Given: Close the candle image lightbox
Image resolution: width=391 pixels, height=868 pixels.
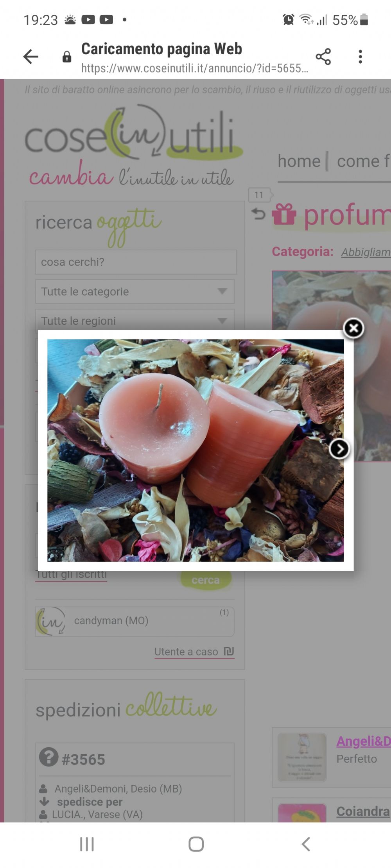Looking at the screenshot, I should click(353, 328).
